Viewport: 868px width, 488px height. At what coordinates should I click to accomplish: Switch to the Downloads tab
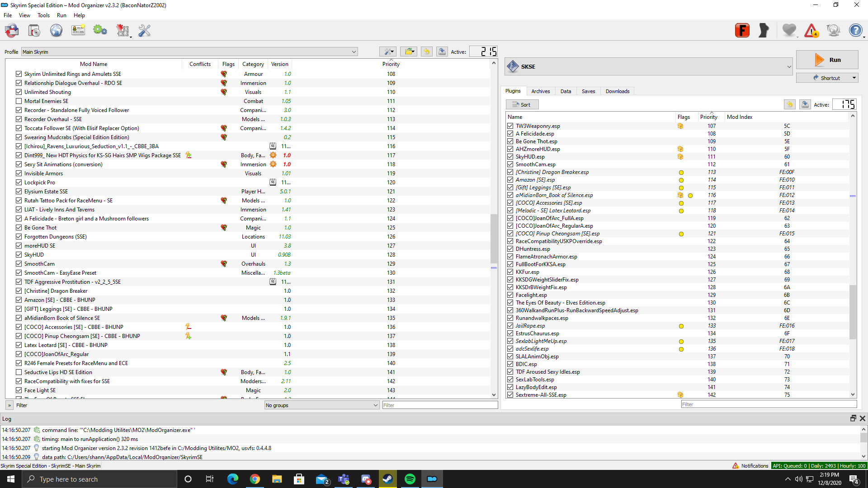(618, 91)
